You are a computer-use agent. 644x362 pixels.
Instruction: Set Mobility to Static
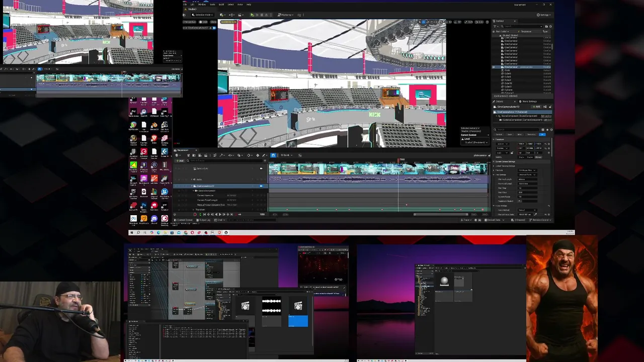pos(521,157)
